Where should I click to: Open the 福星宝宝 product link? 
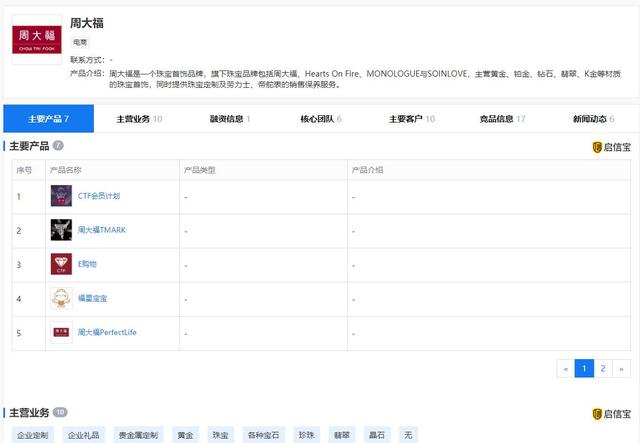point(92,298)
